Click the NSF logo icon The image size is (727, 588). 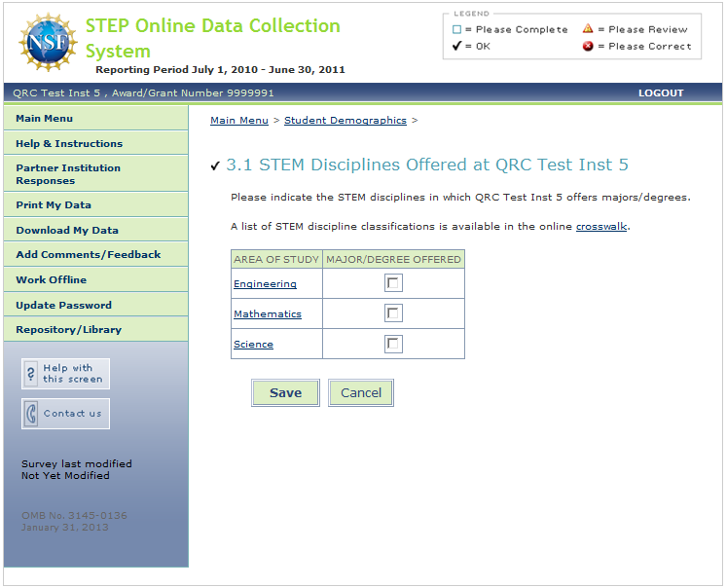(48, 43)
